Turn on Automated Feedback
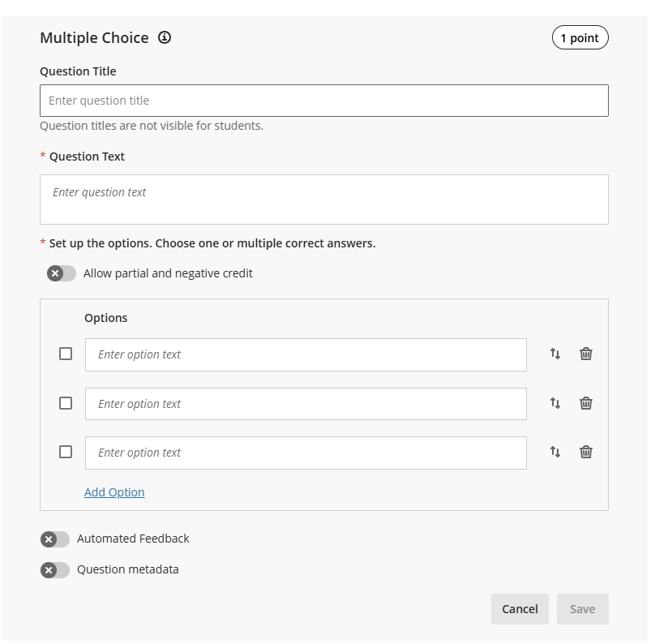 tap(57, 538)
